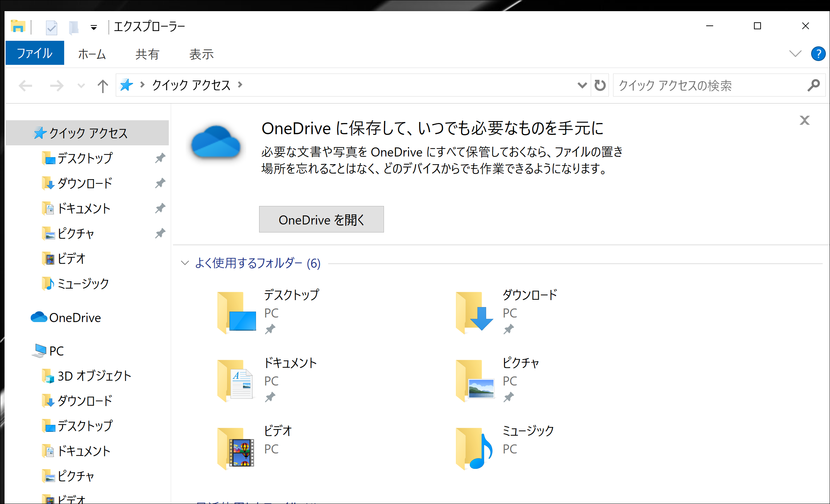Image resolution: width=830 pixels, height=504 pixels.
Task: Click the pin icon beside sidebar ダウンロード
Action: point(160,183)
